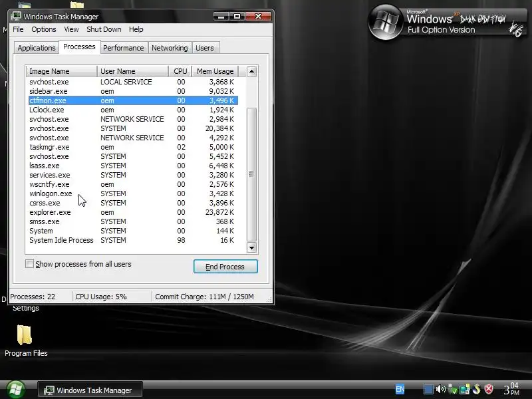Sort by CPU column header

(180, 71)
